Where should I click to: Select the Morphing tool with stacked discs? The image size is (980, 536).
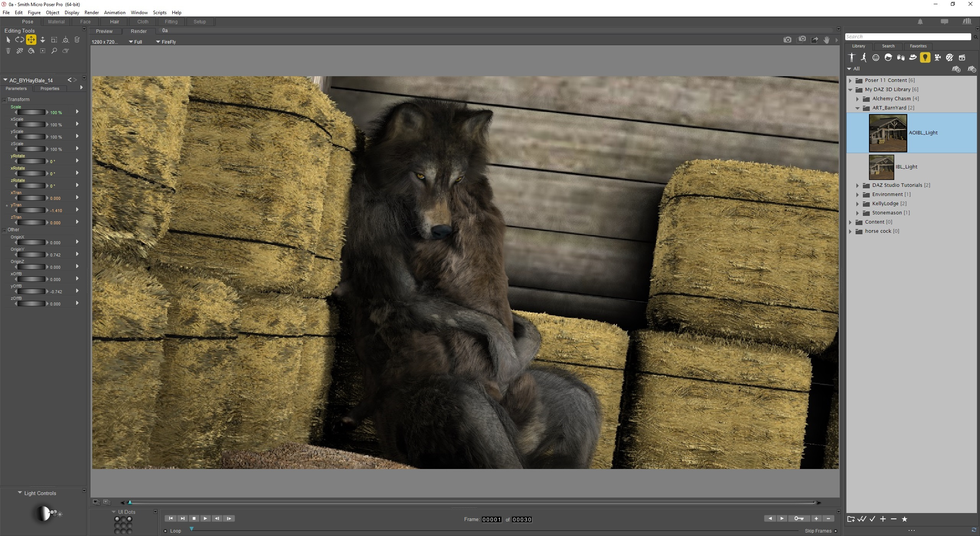pyautogui.click(x=77, y=39)
